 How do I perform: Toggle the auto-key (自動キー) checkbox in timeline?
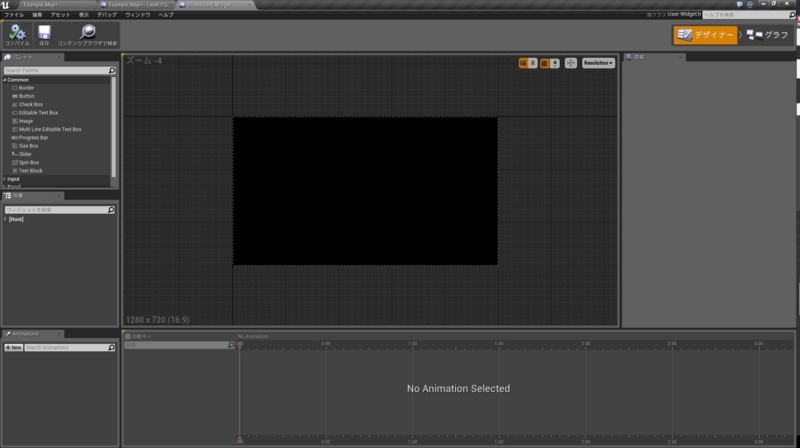pyautogui.click(x=128, y=336)
